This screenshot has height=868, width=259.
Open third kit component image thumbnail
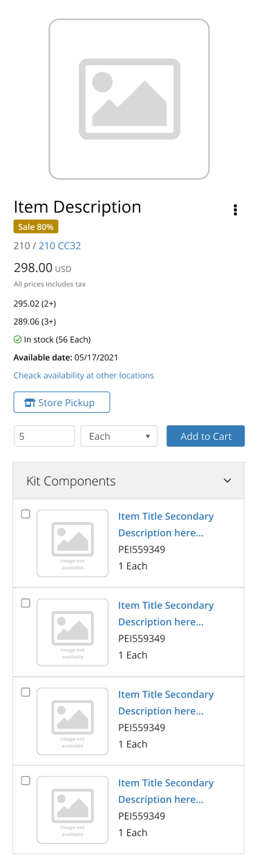73,721
